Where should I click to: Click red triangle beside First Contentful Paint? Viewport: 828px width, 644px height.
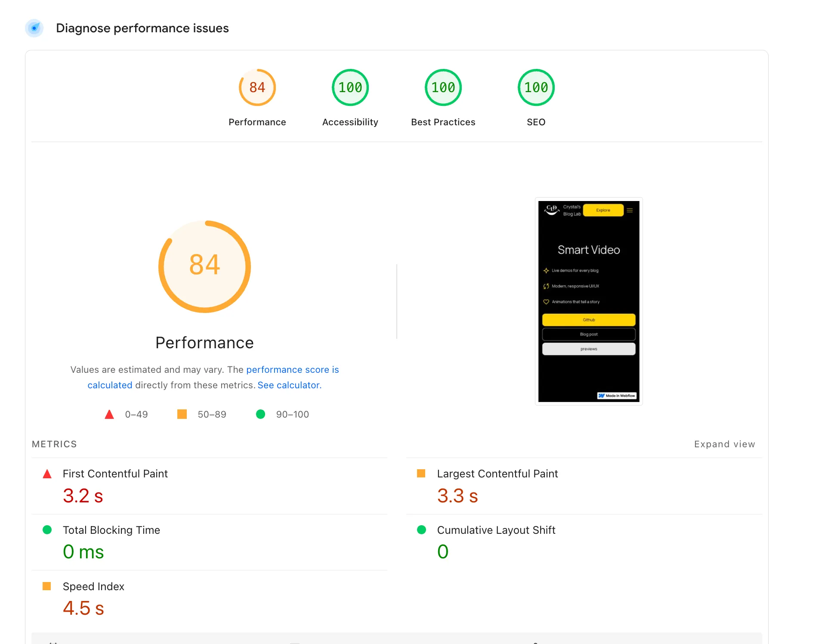pos(47,474)
